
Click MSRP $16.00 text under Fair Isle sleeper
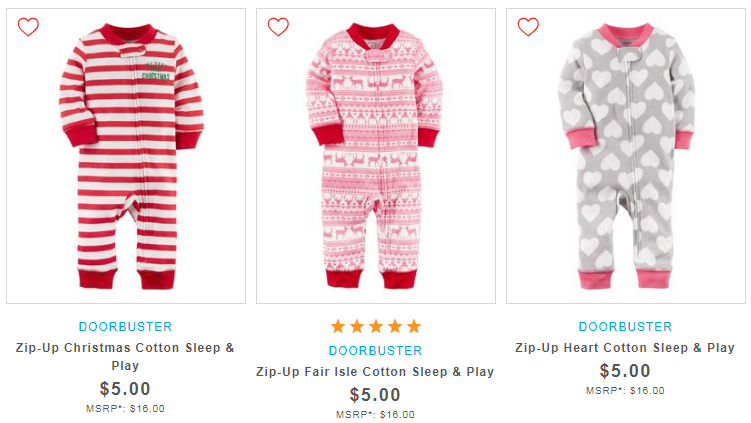[x=376, y=415]
